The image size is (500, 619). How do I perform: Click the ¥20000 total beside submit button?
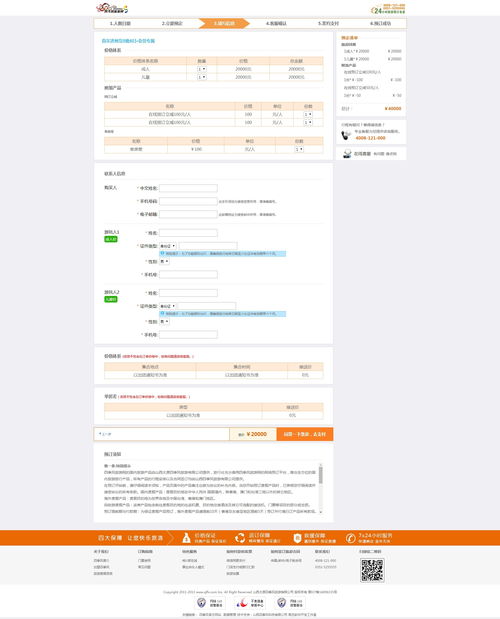[257, 434]
